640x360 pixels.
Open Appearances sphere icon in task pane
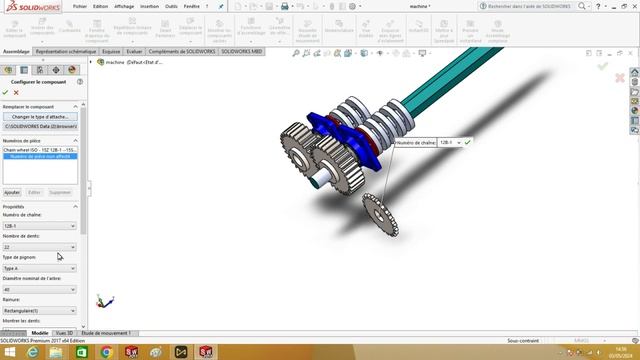(x=635, y=111)
